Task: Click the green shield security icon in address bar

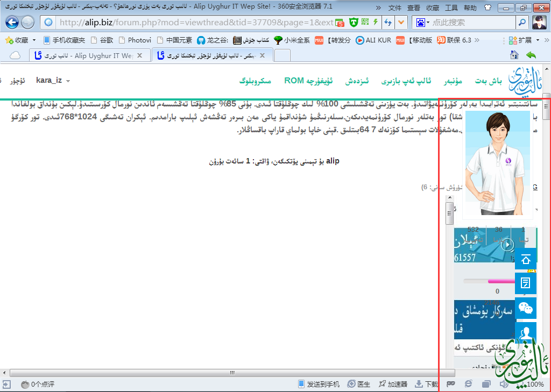Action: (354, 23)
